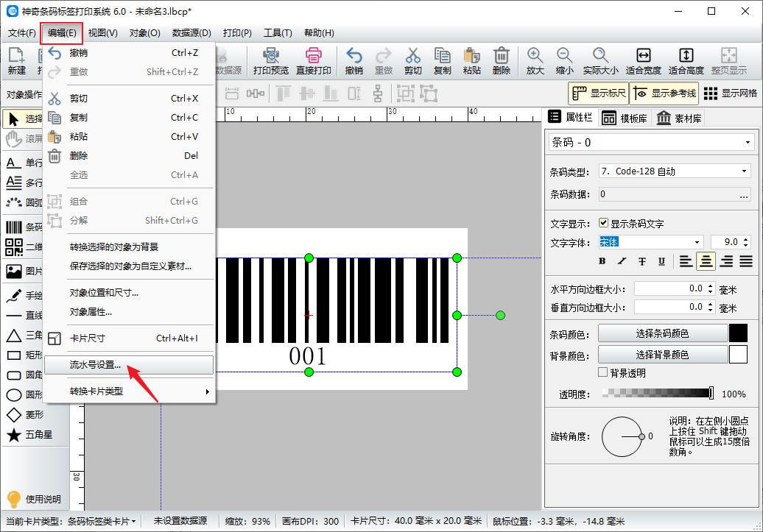Open barcode data editor ellipsis button
The height and width of the screenshot is (532, 763).
point(744,194)
